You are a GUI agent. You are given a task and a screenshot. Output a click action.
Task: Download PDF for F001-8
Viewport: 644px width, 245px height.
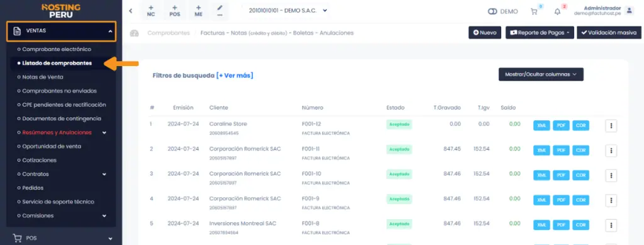point(561,225)
